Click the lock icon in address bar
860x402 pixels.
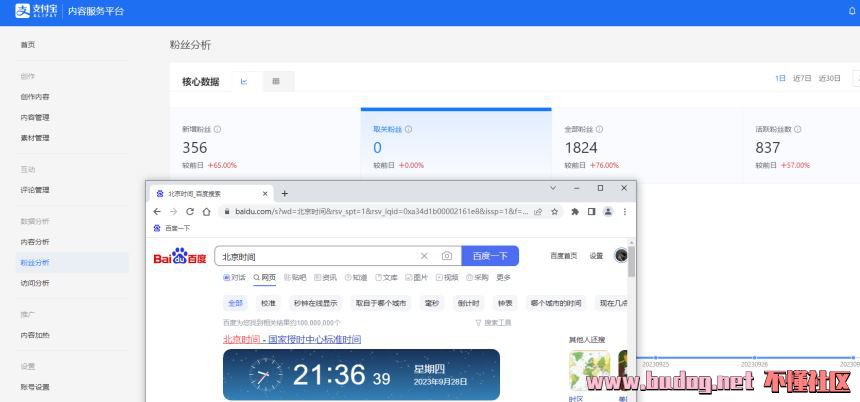click(x=225, y=212)
